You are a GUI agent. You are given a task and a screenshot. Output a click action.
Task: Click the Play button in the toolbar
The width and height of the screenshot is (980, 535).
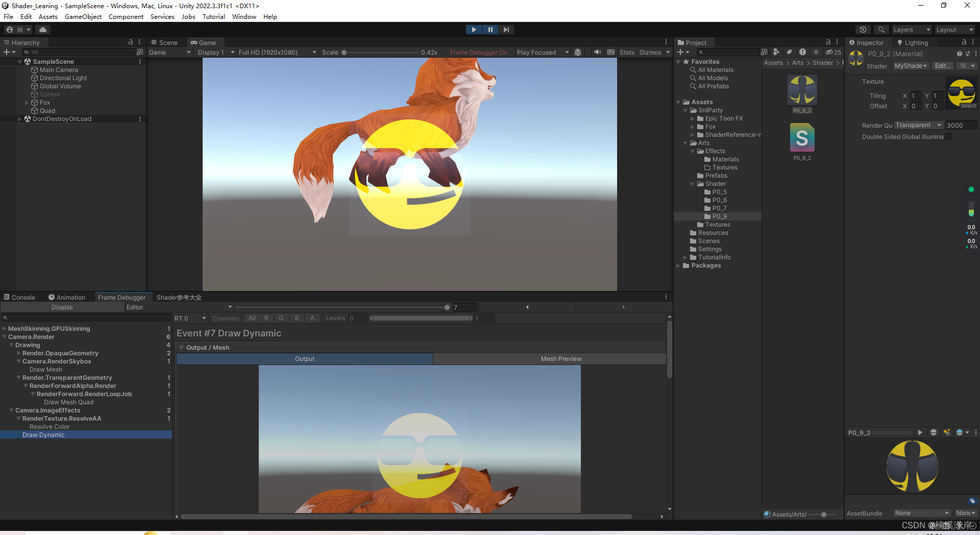[474, 30]
